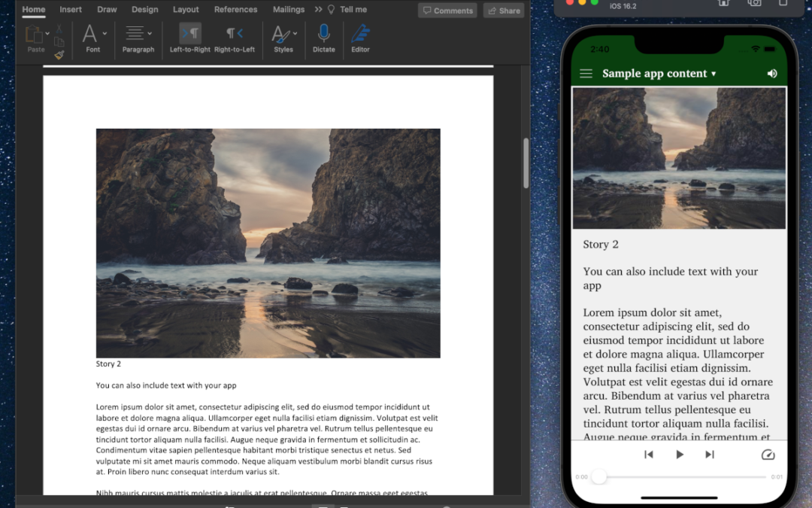Take a simulator screenshot with camera icon

(x=753, y=3)
